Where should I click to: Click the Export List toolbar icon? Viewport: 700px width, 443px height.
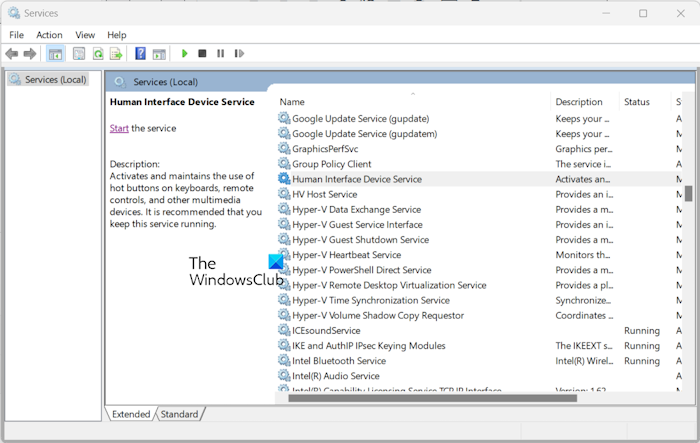116,54
